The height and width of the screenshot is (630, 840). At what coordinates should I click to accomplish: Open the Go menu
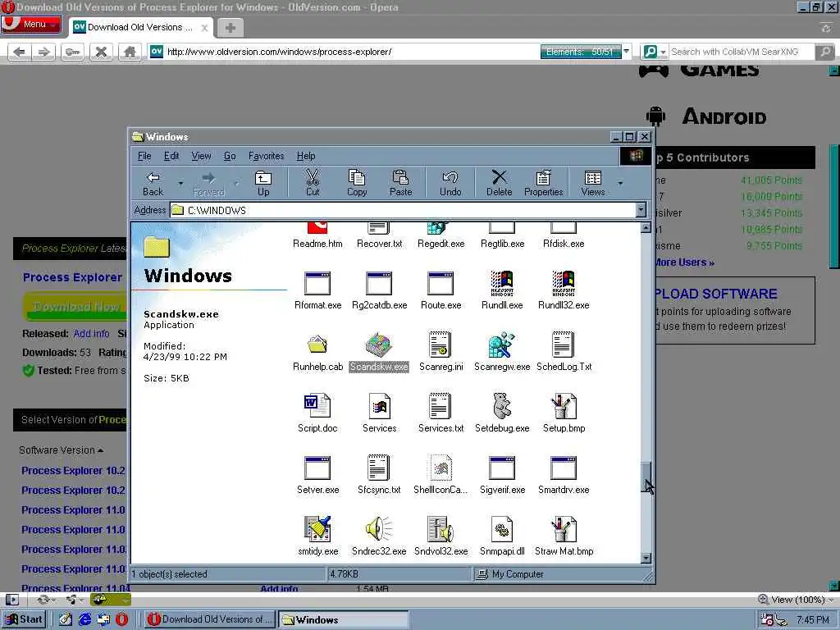click(x=230, y=156)
